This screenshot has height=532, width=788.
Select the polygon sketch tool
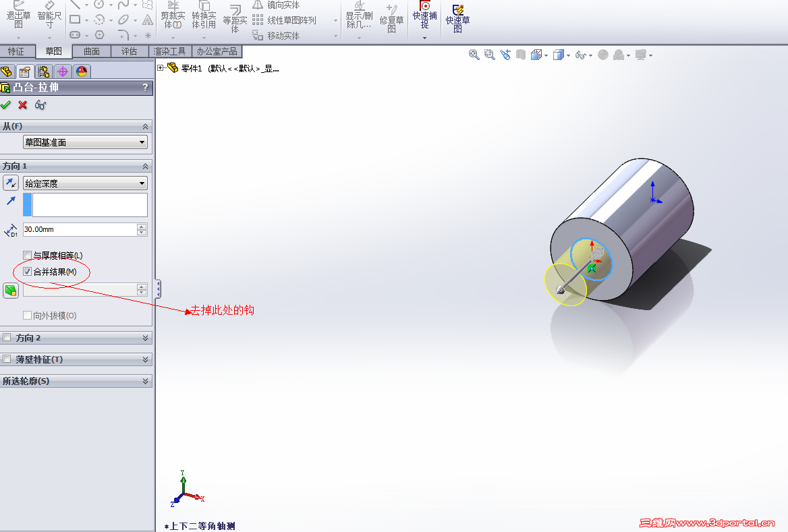(x=99, y=34)
